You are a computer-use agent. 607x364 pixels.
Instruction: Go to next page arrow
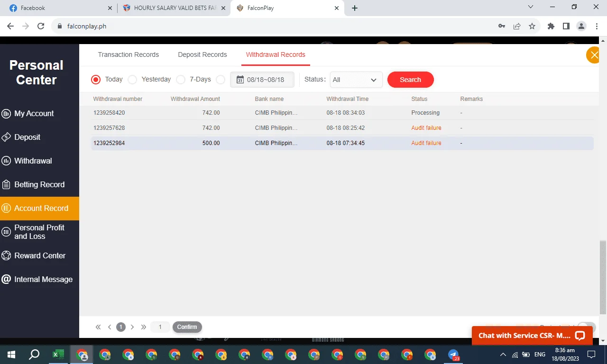point(132,327)
